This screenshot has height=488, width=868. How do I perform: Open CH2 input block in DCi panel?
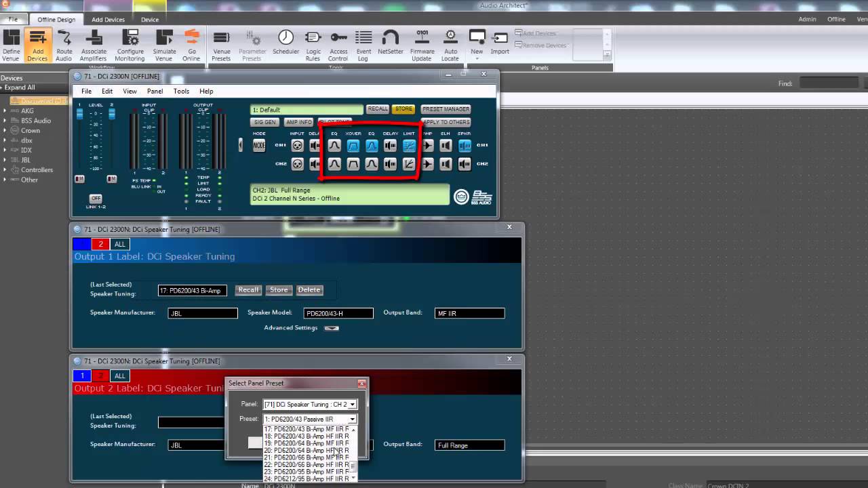(297, 163)
